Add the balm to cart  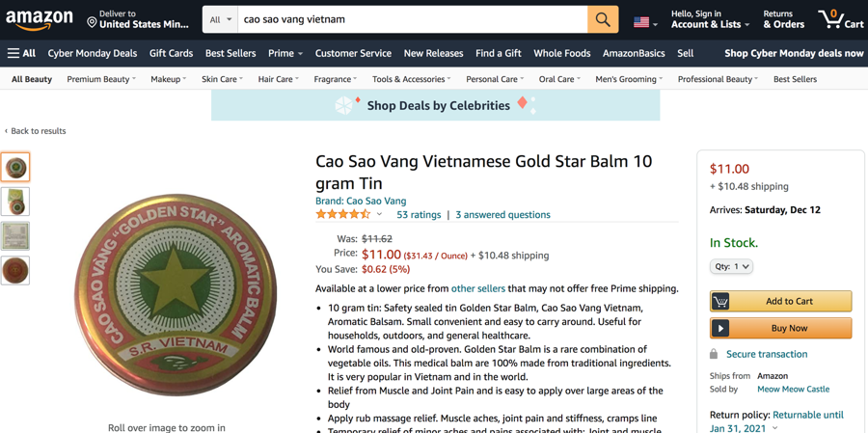[x=780, y=301]
